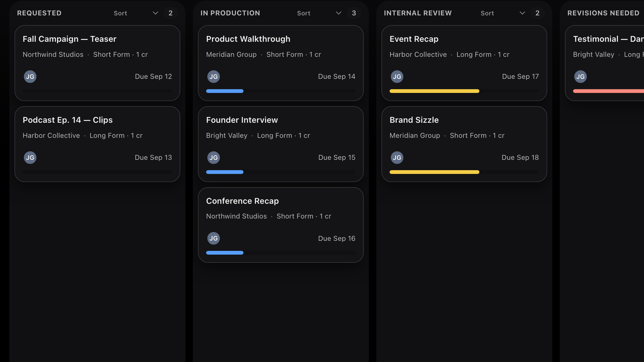Open the Fall Campaign — Teaser card title
Screen dimensions: 644x362
[x=70, y=39]
